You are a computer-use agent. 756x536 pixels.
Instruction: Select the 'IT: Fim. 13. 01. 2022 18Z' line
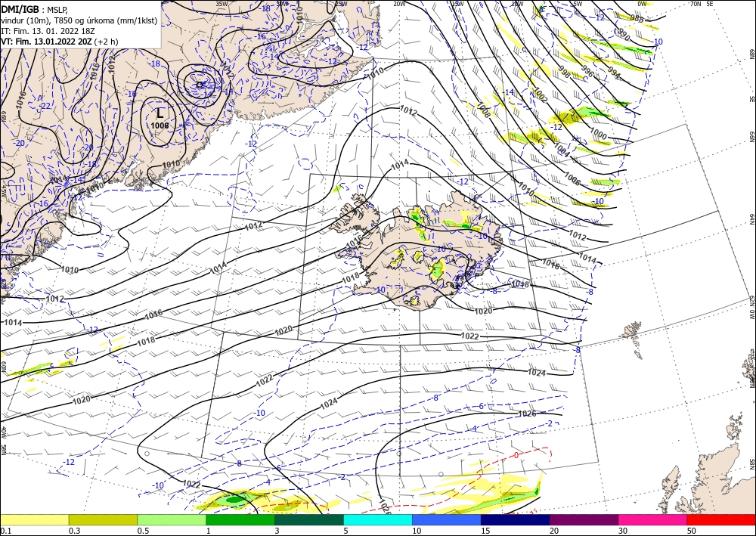point(48,31)
